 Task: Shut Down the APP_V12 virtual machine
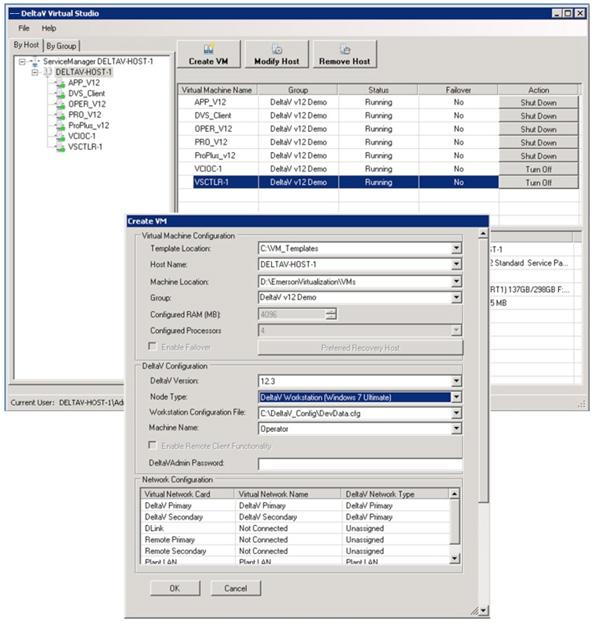(538, 103)
